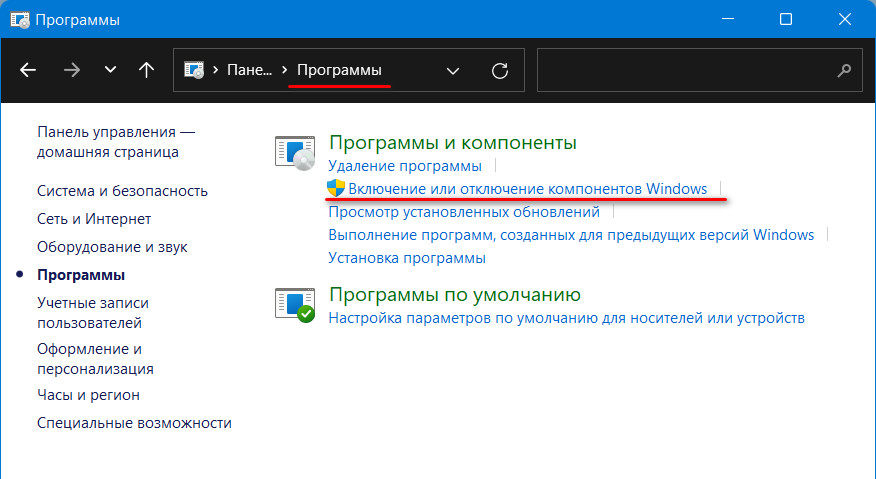876x479 pixels.
Task: Open the recent locations chevron dropdown
Action: tap(111, 70)
